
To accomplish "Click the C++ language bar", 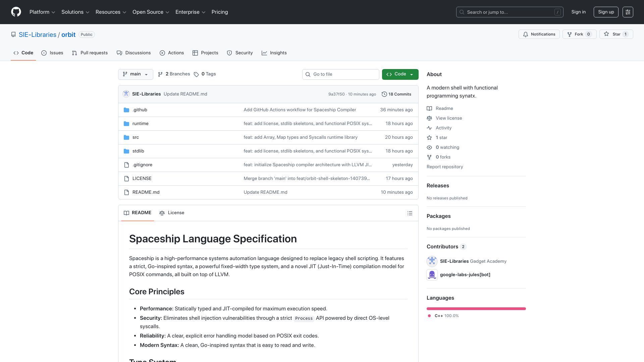I will click(x=476, y=309).
